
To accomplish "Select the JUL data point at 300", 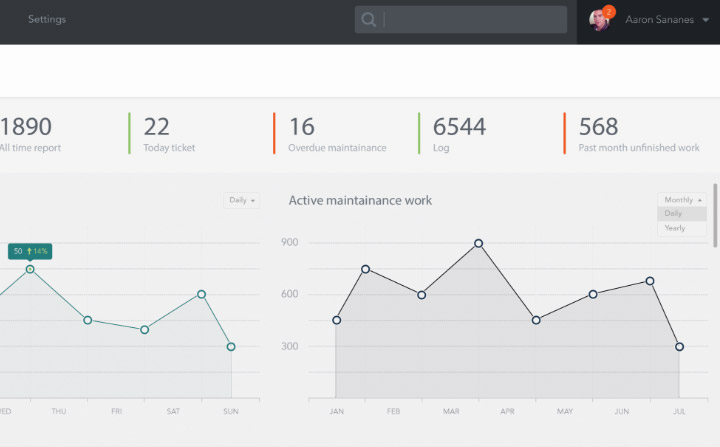I will (680, 347).
